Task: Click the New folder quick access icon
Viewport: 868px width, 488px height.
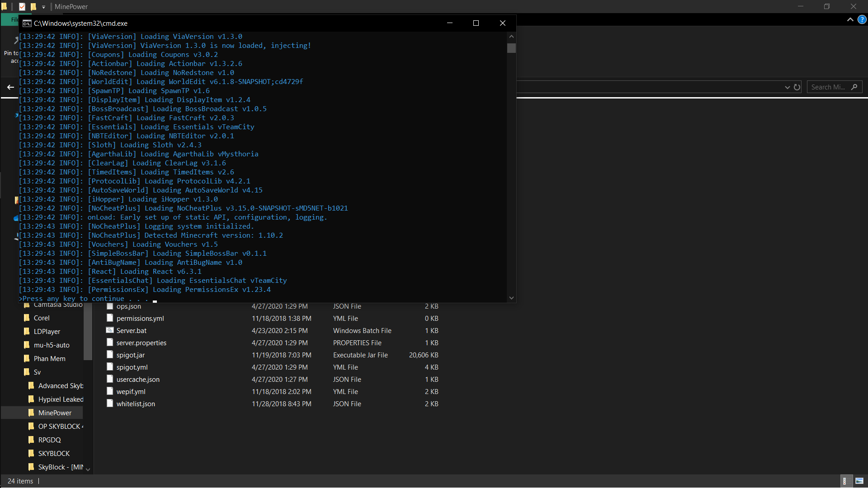Action: coord(33,6)
